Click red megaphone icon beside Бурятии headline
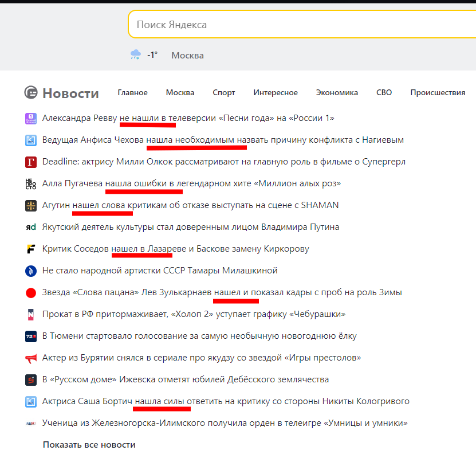Viewport: 476px width, 462px height. (x=31, y=358)
